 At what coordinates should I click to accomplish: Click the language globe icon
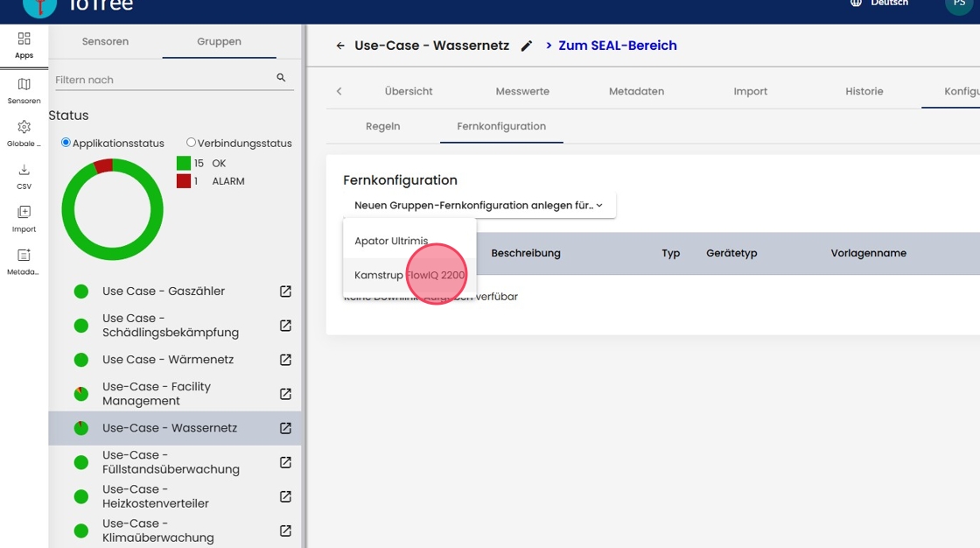[x=856, y=4]
